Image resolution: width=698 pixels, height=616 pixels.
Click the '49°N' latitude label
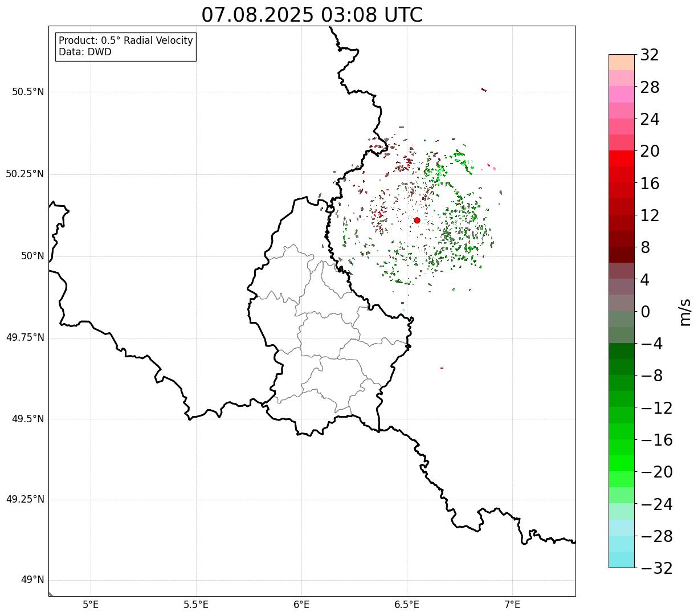pyautogui.click(x=32, y=581)
